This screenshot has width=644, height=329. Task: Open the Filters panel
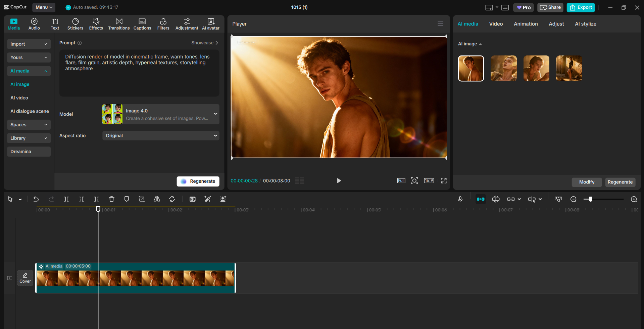click(163, 24)
